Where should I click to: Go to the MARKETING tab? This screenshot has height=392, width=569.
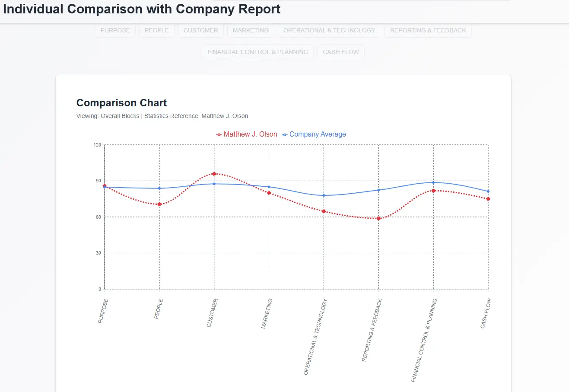click(x=251, y=30)
